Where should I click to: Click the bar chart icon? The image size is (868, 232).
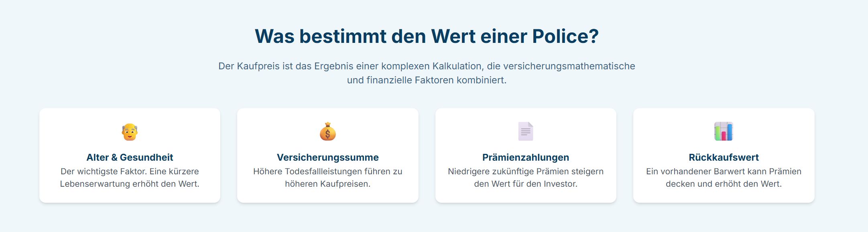[x=724, y=131]
